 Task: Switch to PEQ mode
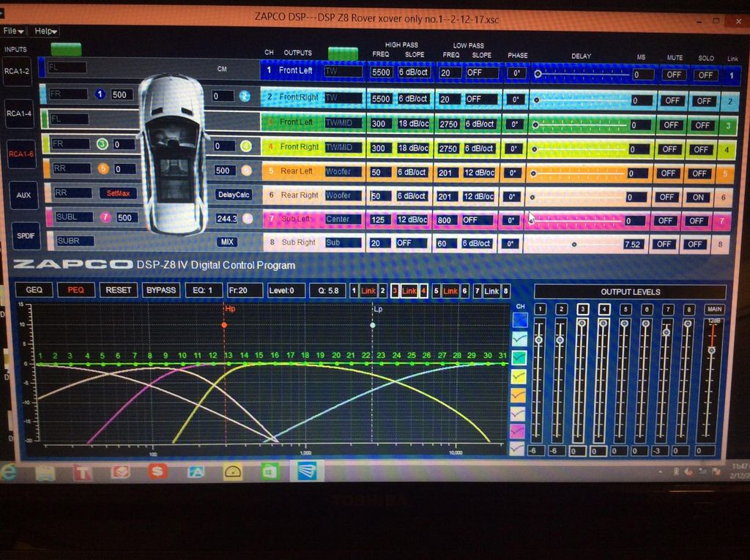(x=75, y=290)
